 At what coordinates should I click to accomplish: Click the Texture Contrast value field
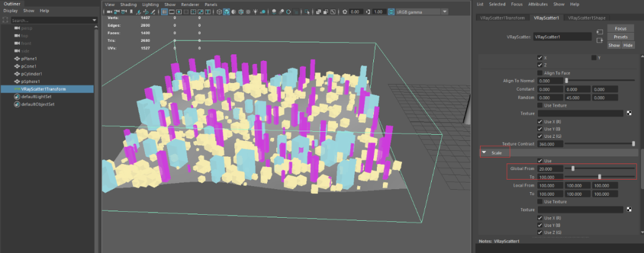pos(549,144)
